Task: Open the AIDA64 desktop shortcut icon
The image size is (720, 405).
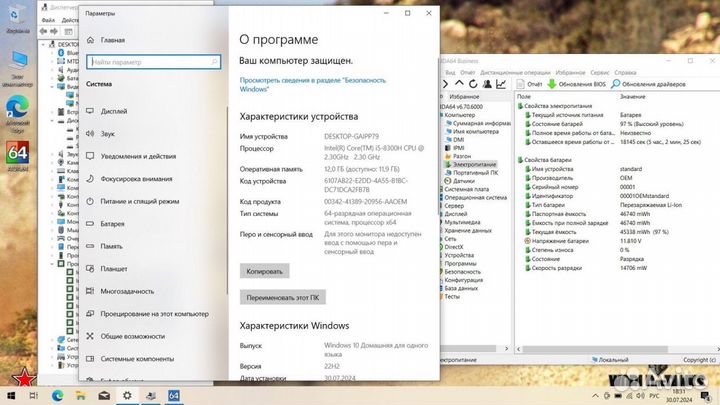Action: click(x=17, y=156)
